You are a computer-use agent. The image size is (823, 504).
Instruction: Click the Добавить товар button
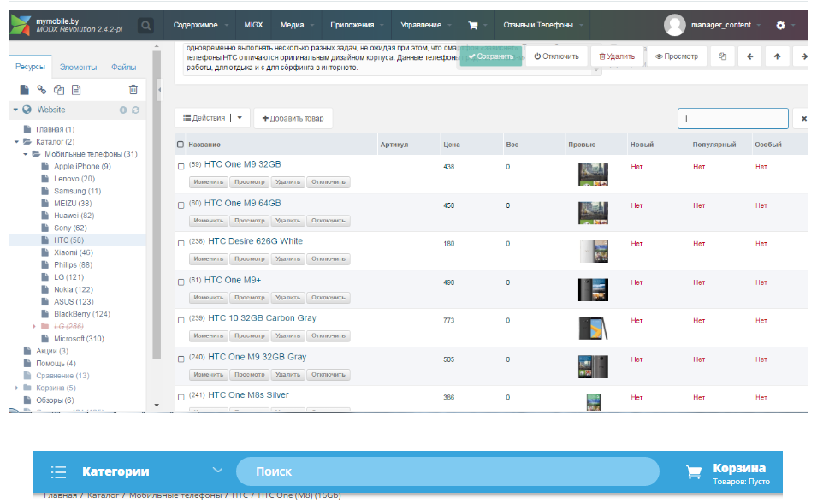click(293, 118)
